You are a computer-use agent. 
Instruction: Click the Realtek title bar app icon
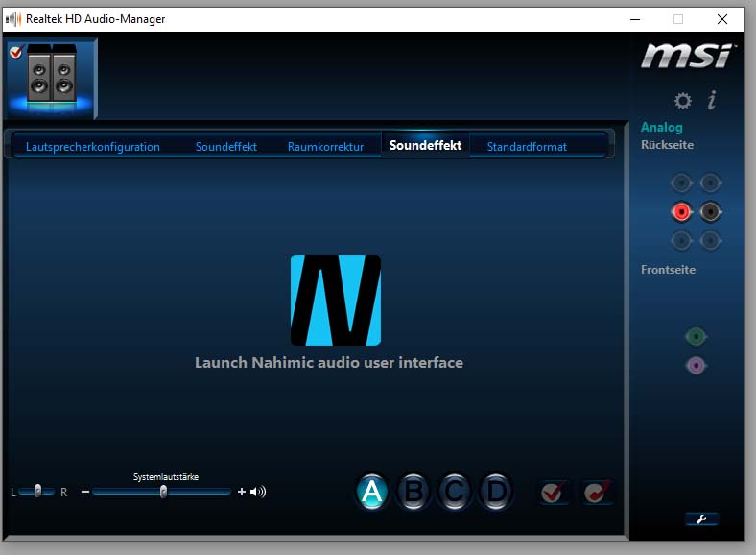pyautogui.click(x=13, y=19)
